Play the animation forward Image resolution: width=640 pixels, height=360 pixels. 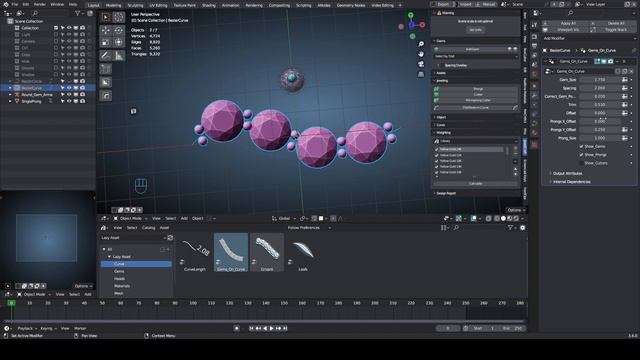pyautogui.click(x=271, y=328)
